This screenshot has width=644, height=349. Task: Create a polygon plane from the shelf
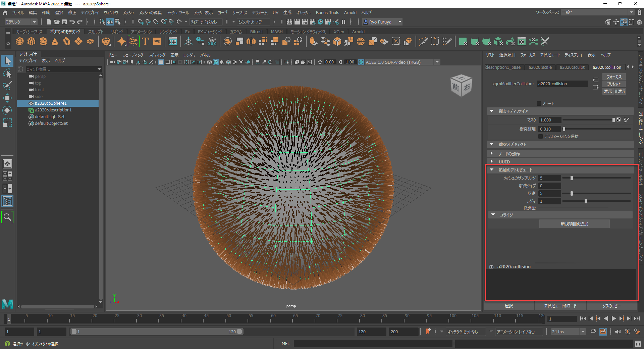[78, 42]
